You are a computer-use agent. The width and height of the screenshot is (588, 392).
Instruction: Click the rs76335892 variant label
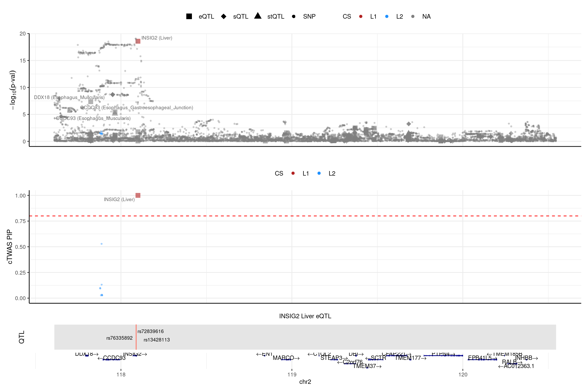pos(119,338)
